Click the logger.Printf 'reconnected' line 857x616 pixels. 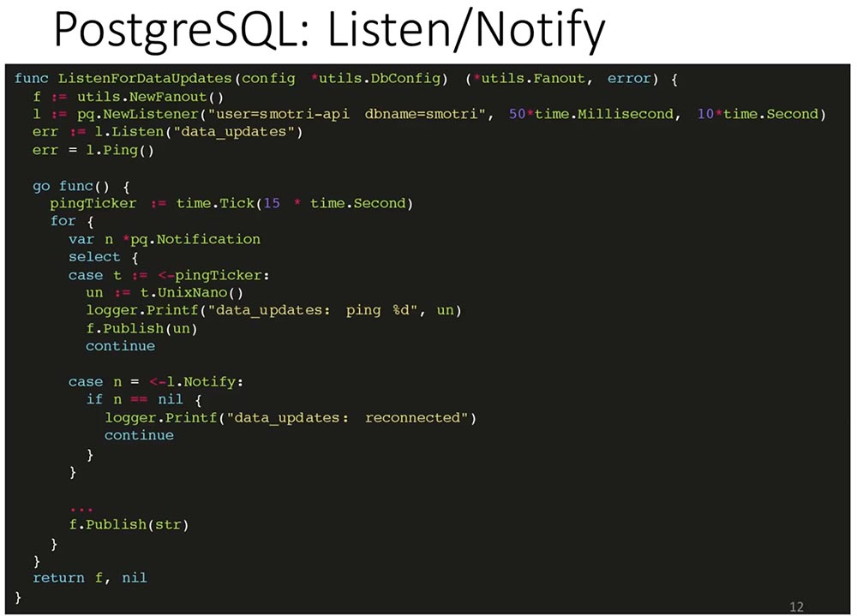[291, 417]
